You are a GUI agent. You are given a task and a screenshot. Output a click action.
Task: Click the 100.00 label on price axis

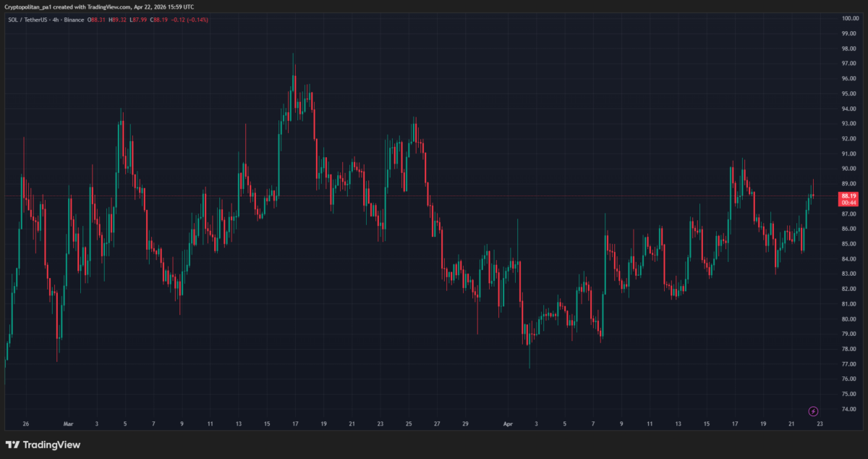pyautogui.click(x=849, y=17)
